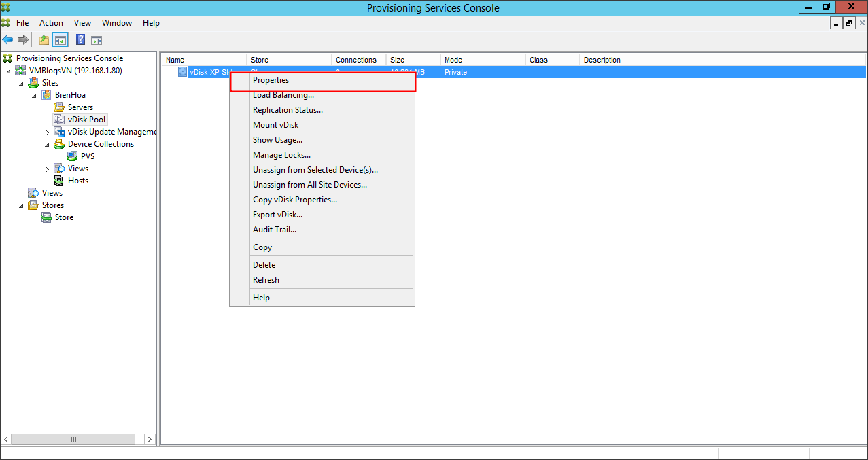Click the Back arrow toolbar icon
868x460 pixels.
[8, 40]
